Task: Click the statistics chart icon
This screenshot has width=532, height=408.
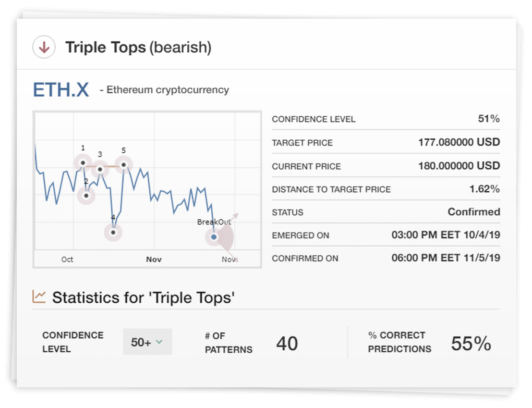Action: [39, 297]
